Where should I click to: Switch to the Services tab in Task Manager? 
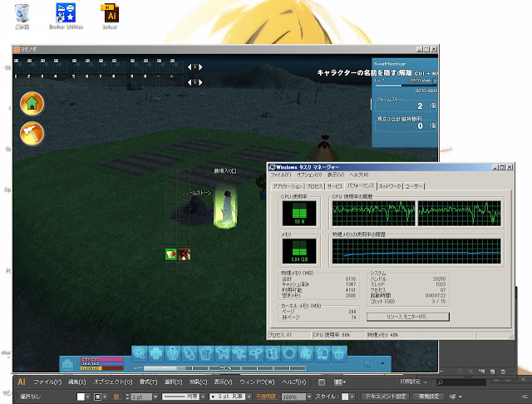(x=335, y=186)
